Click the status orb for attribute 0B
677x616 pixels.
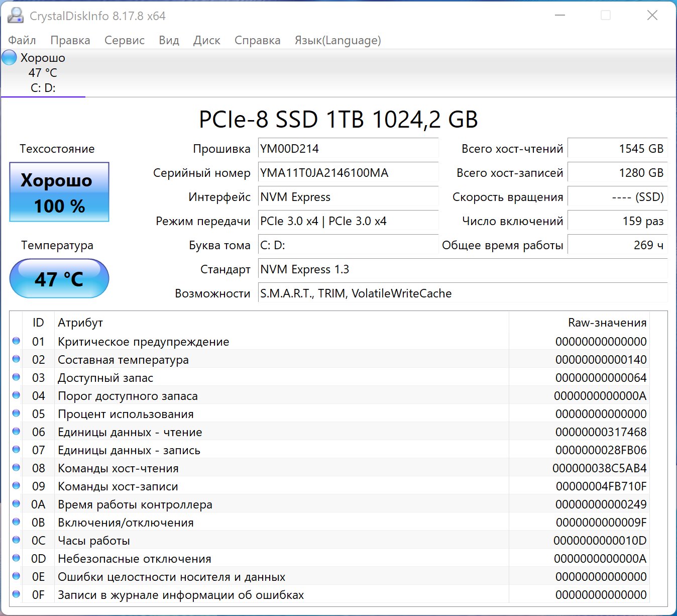(16, 522)
